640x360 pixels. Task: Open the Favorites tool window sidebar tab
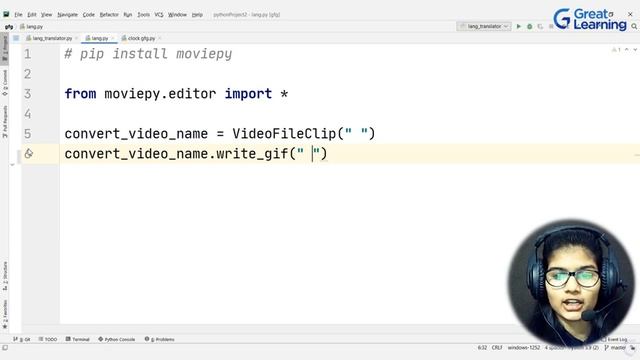5,314
